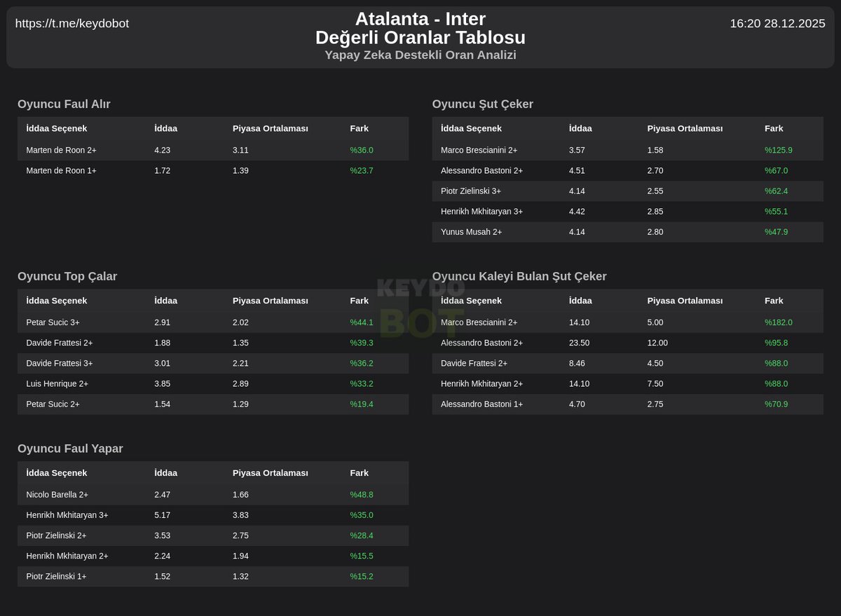Select the Petar Sucic 3+ row
The width and height of the screenshot is (841, 616).
point(213,322)
